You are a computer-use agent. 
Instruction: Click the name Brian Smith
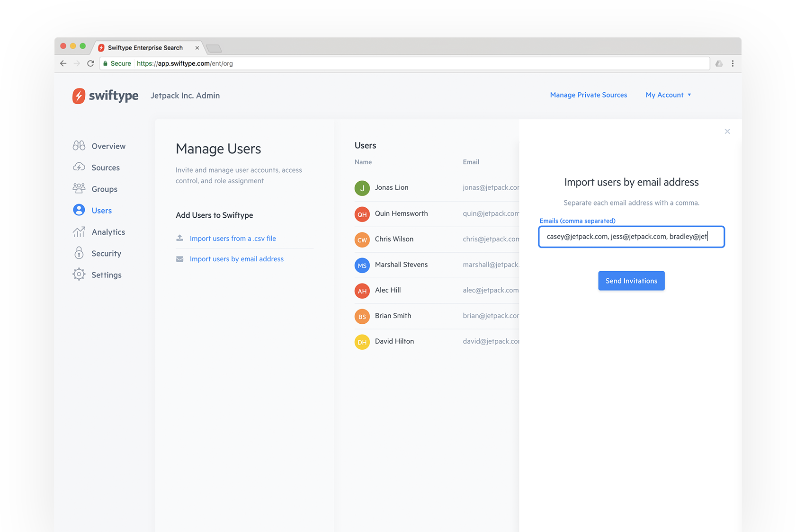point(393,316)
